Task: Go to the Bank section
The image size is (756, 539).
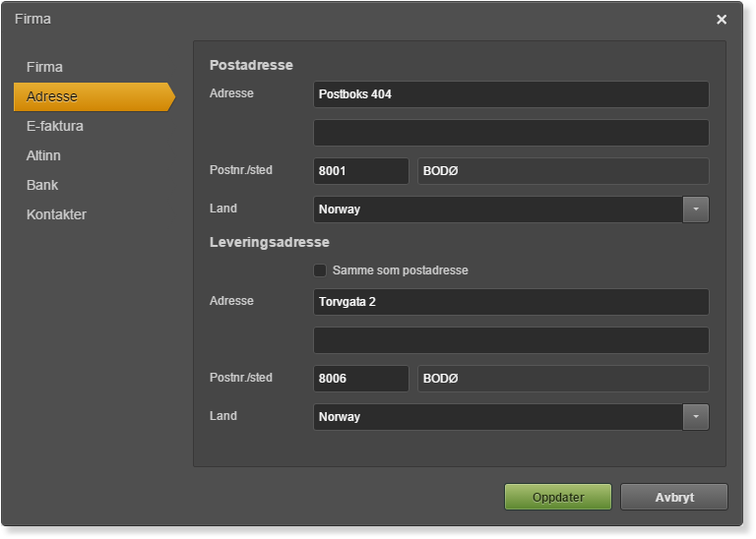Action: [42, 185]
